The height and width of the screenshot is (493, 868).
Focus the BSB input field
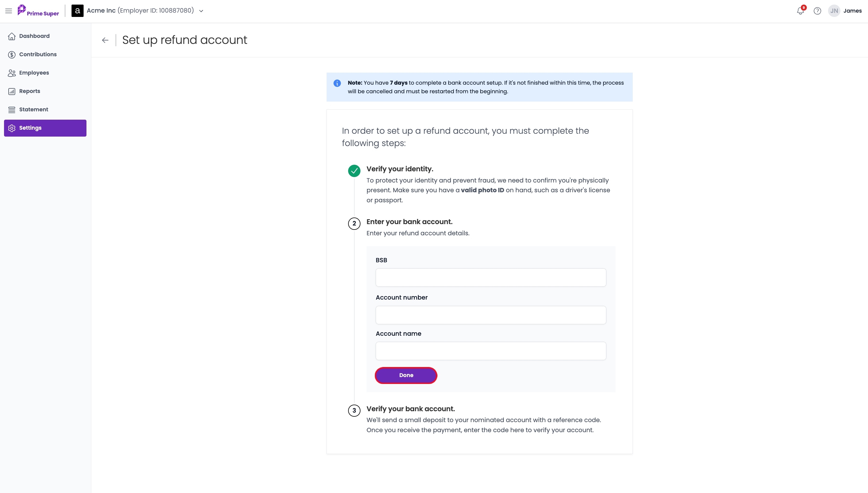point(491,277)
